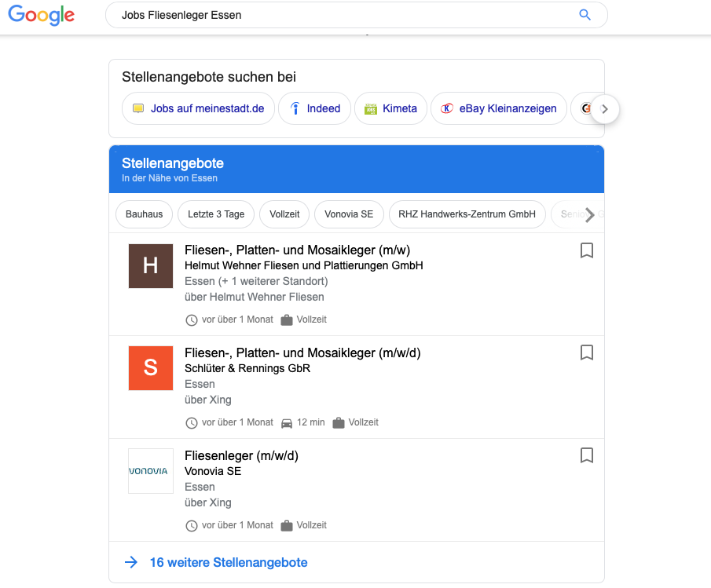711x588 pixels.
Task: Click the blue search magnifier icon
Action: 585,15
